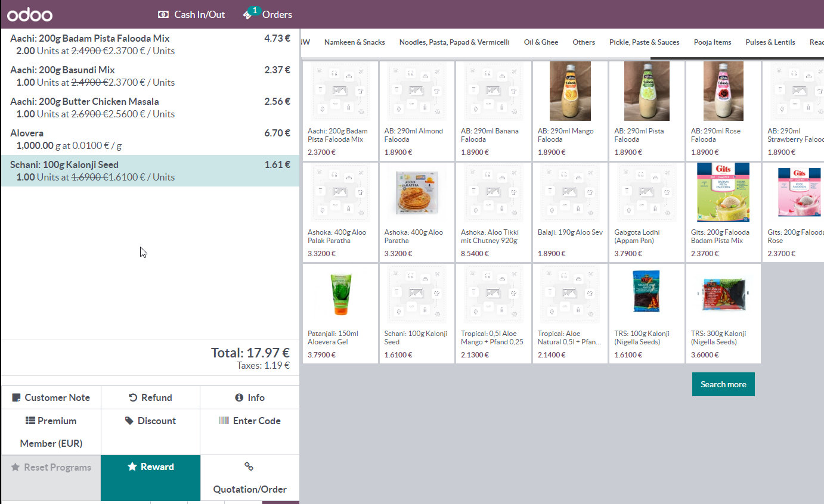The width and height of the screenshot is (824, 504).
Task: Open Cash In/Out from the top bar
Action: point(191,14)
